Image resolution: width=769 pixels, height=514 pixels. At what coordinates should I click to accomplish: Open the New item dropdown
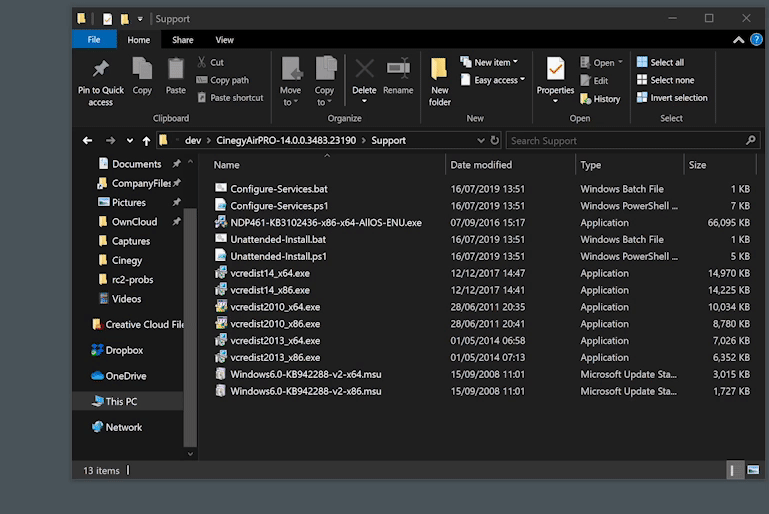[x=489, y=62]
